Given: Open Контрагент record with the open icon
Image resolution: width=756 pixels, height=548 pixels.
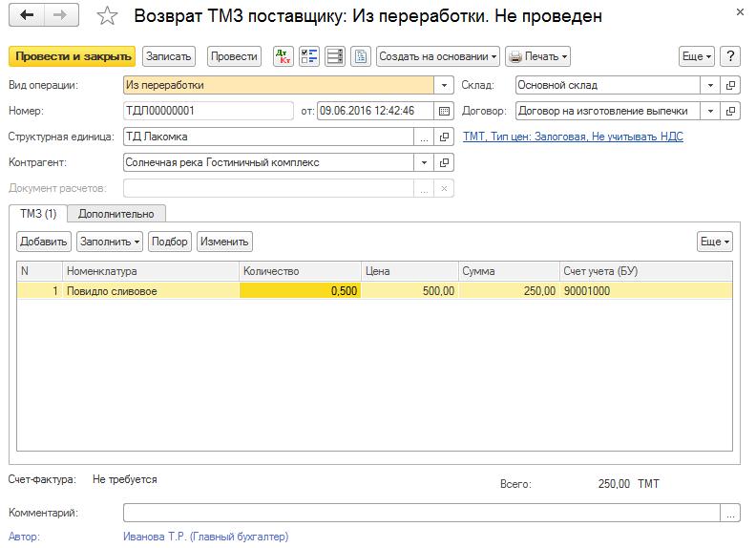Looking at the screenshot, I should click(x=444, y=162).
